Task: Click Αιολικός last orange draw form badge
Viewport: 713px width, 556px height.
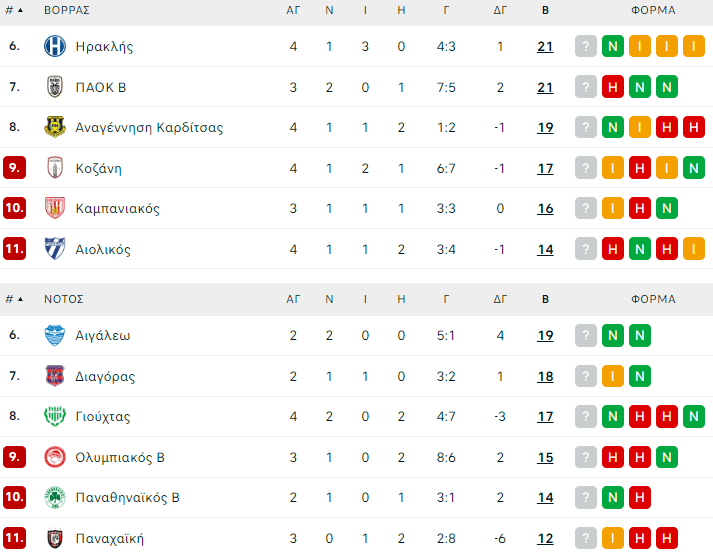Action: [x=694, y=249]
